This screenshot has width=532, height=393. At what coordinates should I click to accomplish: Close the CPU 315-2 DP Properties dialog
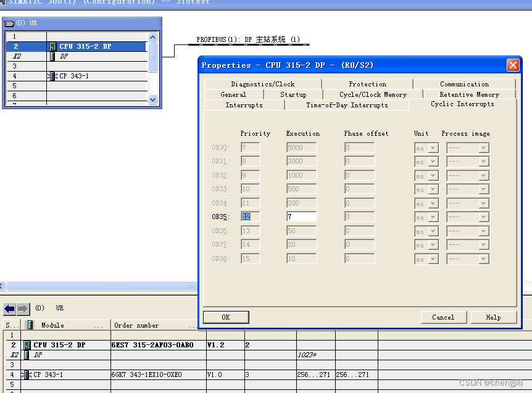click(x=513, y=65)
